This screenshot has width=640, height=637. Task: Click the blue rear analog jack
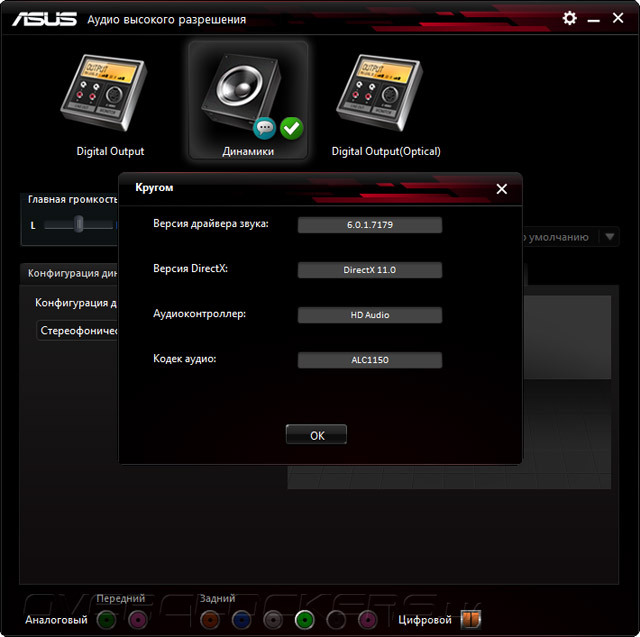241,620
